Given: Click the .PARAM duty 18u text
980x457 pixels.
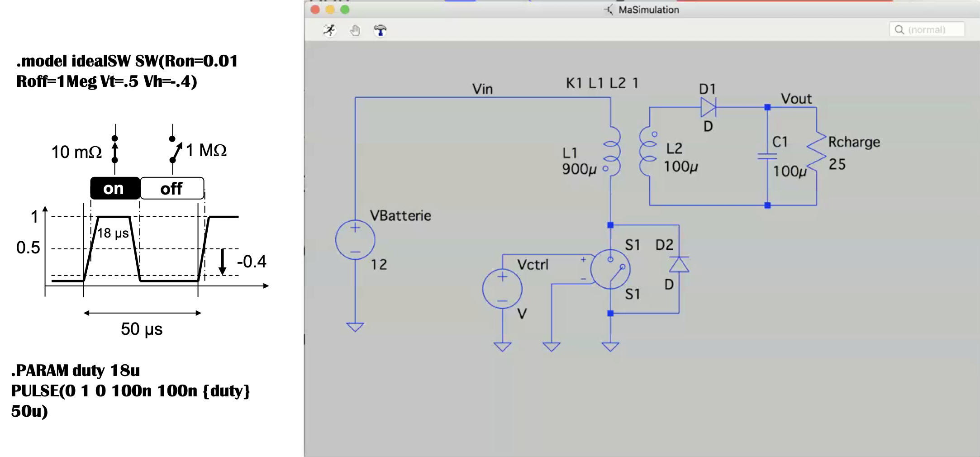Looking at the screenshot, I should coord(76,370).
